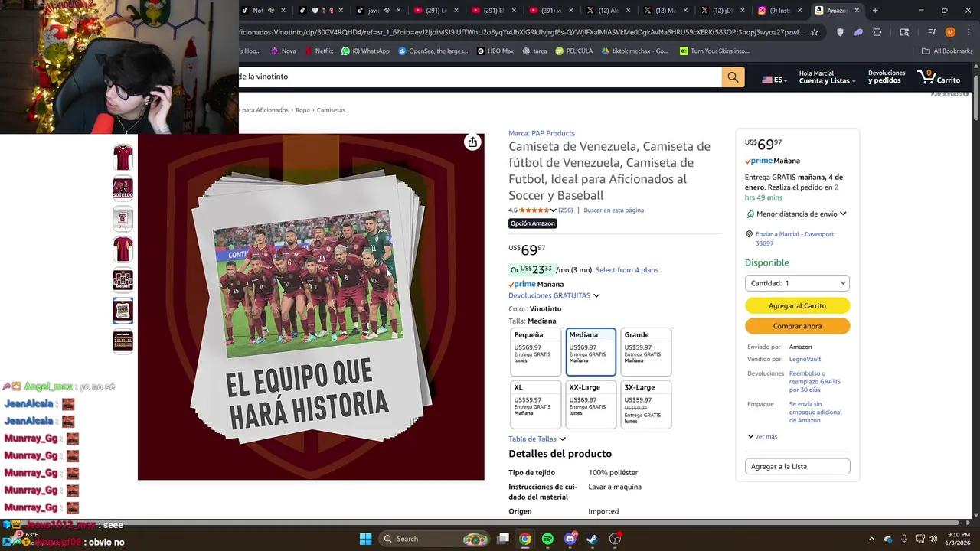
Task: Click the share icon on product image
Action: click(x=472, y=142)
